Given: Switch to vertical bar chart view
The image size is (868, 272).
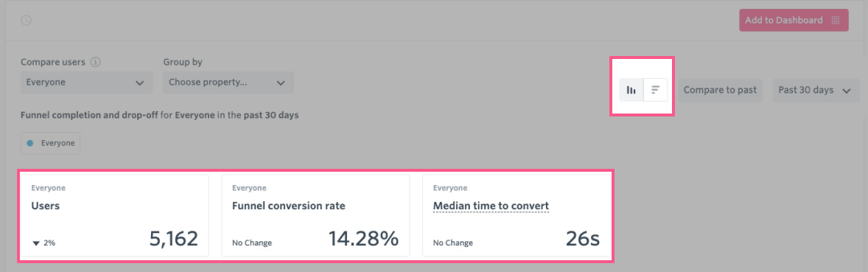Looking at the screenshot, I should point(631,90).
